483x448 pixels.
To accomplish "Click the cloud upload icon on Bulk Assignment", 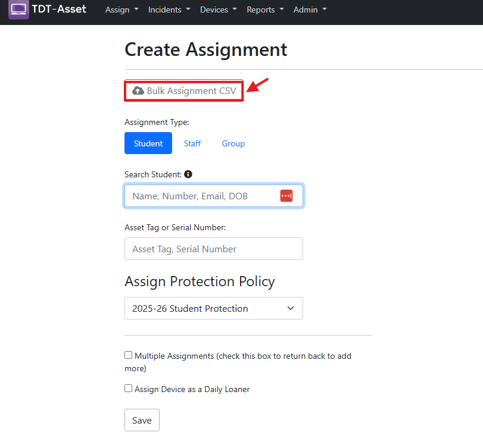I will point(138,90).
